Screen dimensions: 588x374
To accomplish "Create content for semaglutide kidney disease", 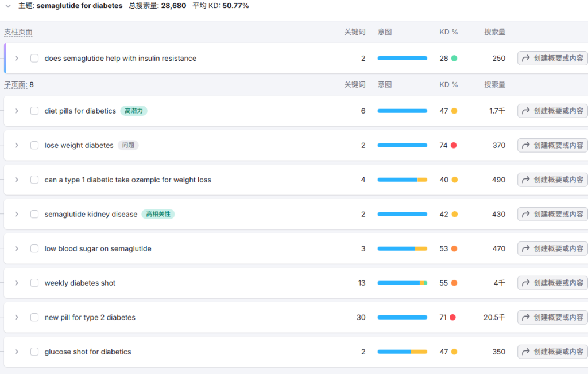I will (552, 214).
